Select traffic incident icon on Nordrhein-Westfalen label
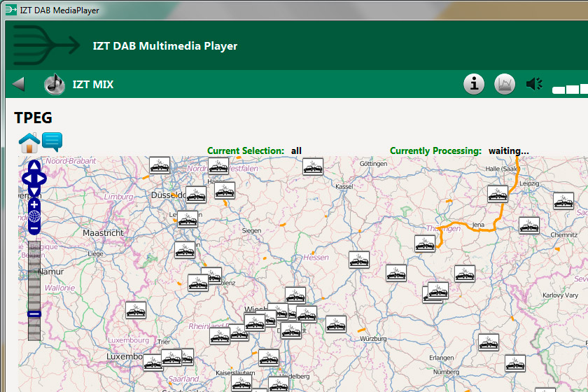The image size is (588, 392). pyautogui.click(x=218, y=166)
